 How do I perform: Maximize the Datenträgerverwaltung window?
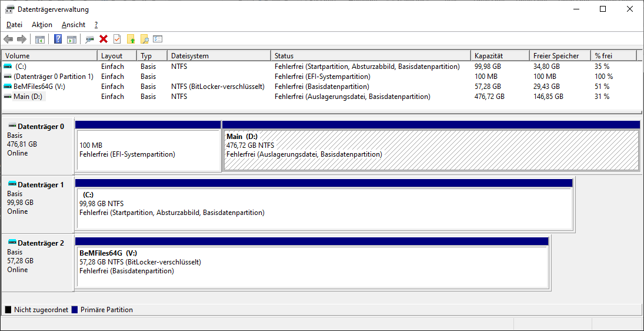point(602,9)
